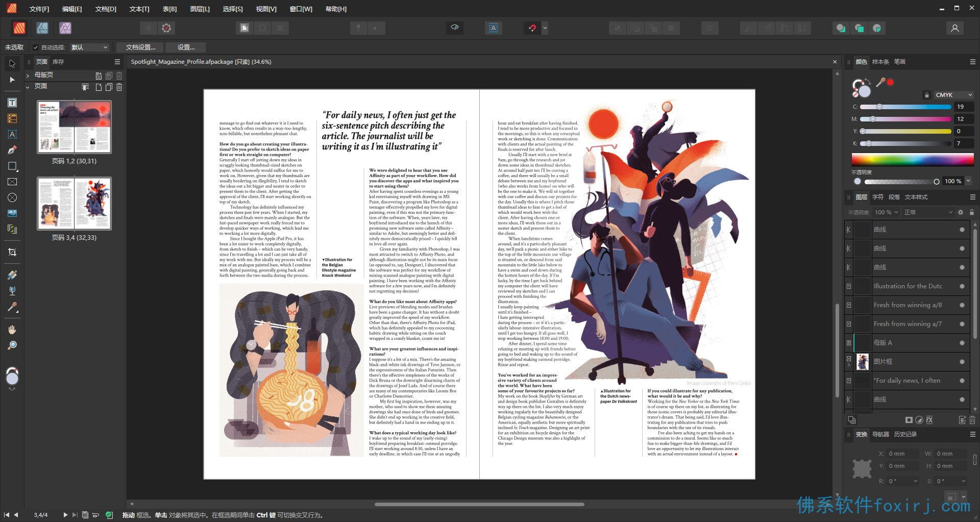Select the Picture Frame Ellipse tool
This screenshot has width=980, height=522.
12,197
